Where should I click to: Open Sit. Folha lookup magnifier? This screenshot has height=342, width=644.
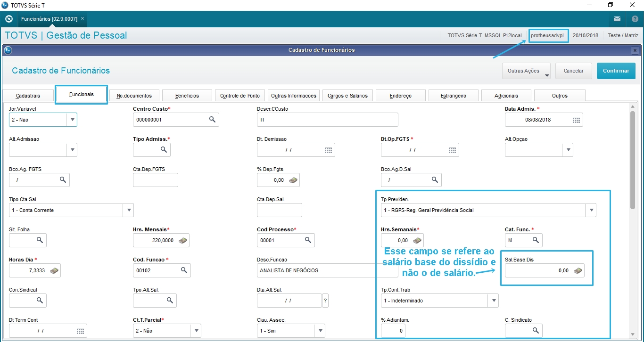pos(40,240)
